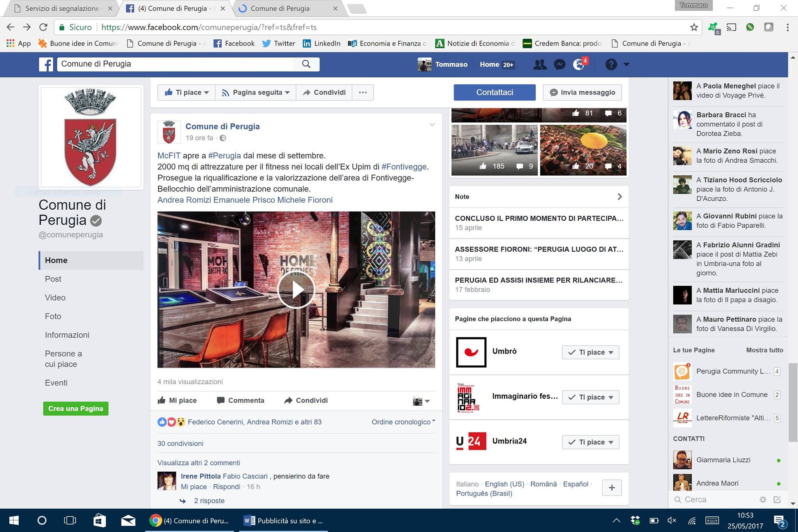Image resolution: width=798 pixels, height=532 pixels.
Task: Select Foto in page sidebar
Action: click(53, 316)
